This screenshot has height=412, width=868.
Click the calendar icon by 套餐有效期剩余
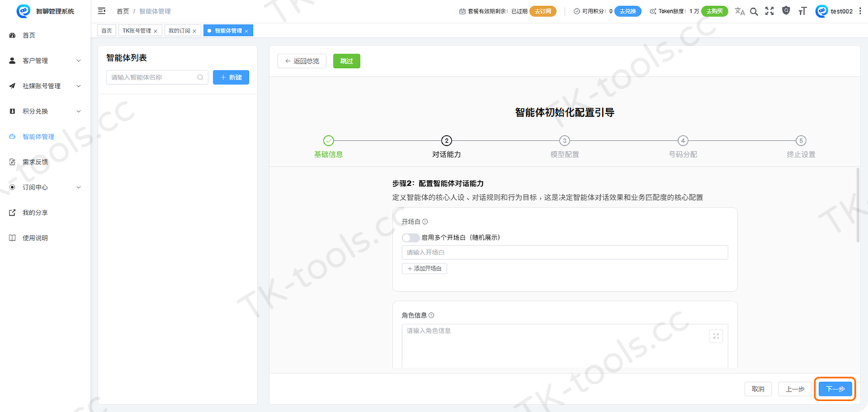click(462, 12)
